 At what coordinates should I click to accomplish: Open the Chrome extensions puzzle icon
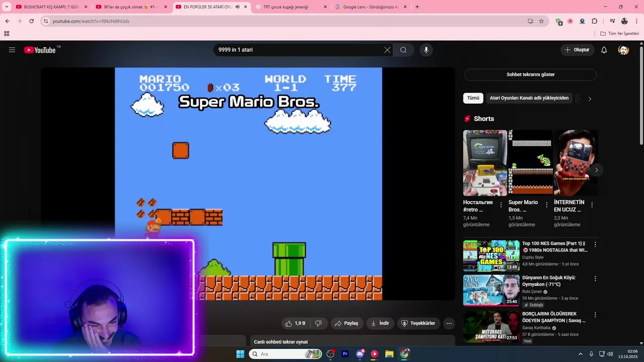click(595, 21)
